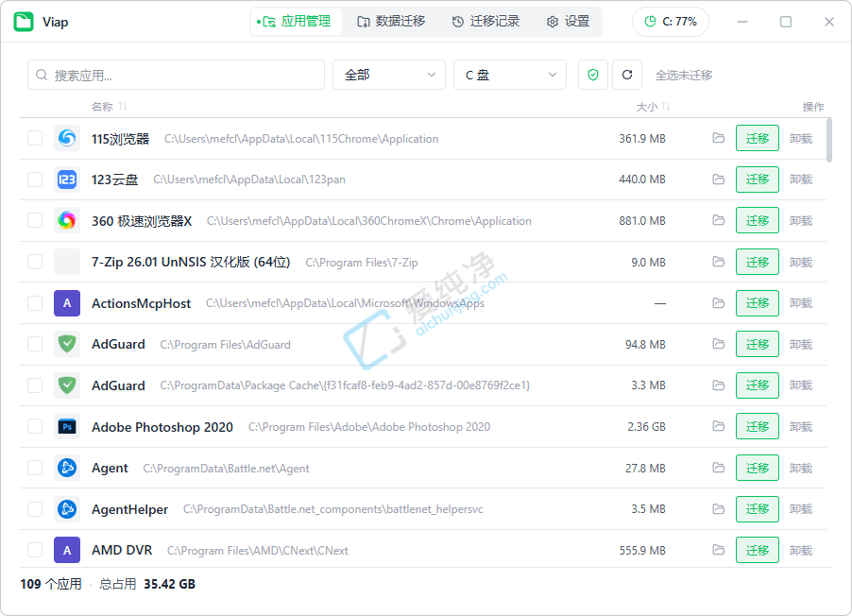Click the 360 极速浏览器X colorful icon
This screenshot has height=616, width=852.
[67, 220]
